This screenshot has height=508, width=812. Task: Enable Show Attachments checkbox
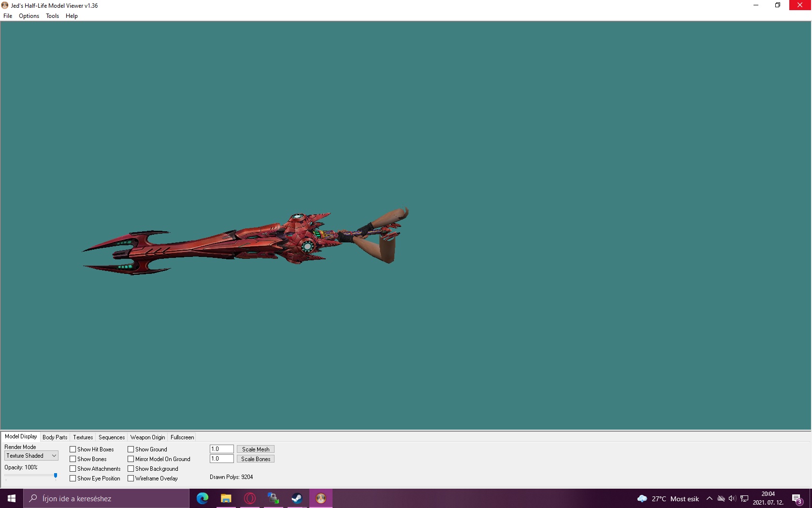point(73,469)
